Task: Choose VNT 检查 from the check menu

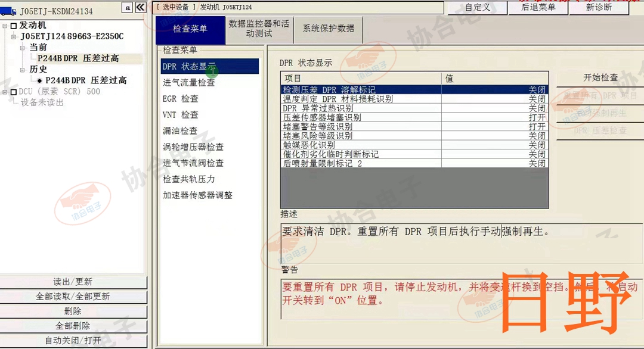Action: 181,115
